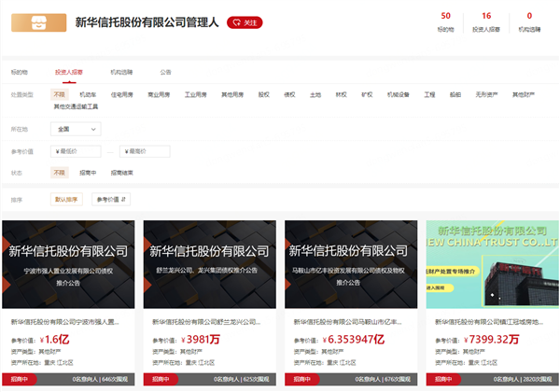Screen dimensions: 560x392
Task: Switch to the 标的物 tab
Action: coord(20,71)
